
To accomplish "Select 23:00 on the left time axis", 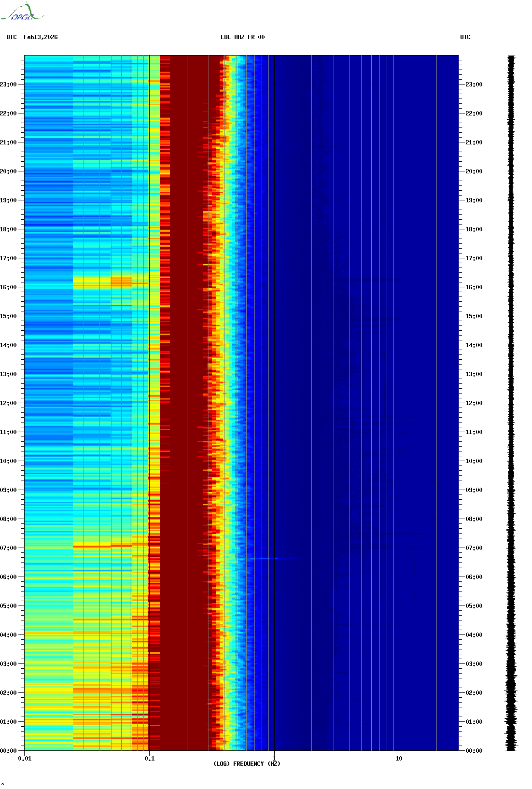I will click(x=8, y=85).
